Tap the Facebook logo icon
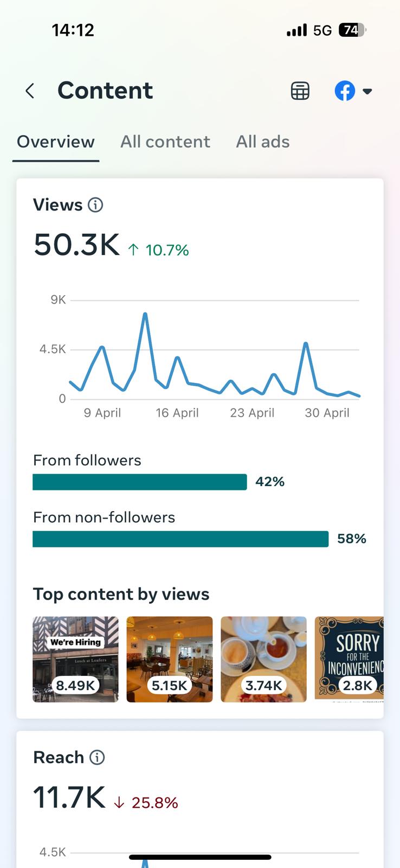 point(345,91)
